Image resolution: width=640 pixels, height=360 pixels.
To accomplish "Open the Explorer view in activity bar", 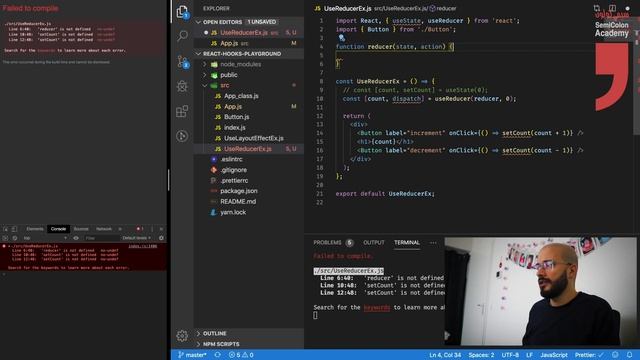I will [x=182, y=12].
